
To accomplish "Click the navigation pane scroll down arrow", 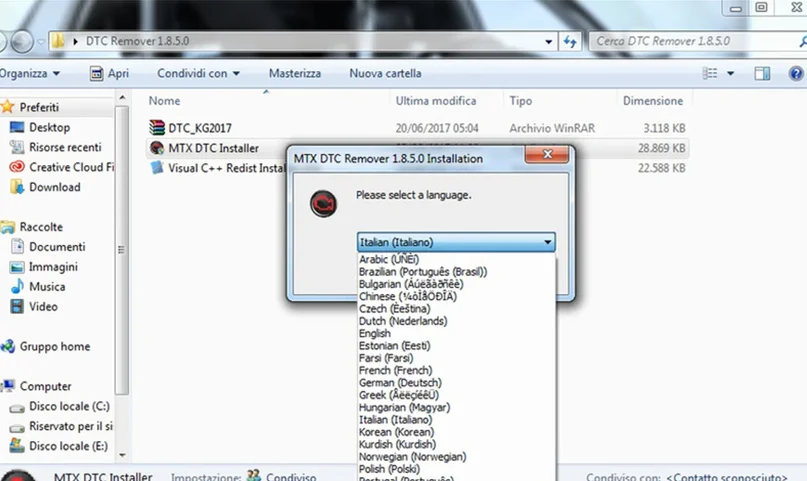I will point(122,455).
